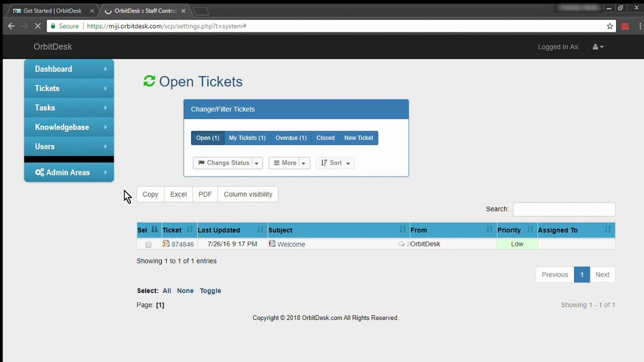Click the 7/26/16 9:17 PM date cell
644x362 pixels.
pyautogui.click(x=232, y=244)
